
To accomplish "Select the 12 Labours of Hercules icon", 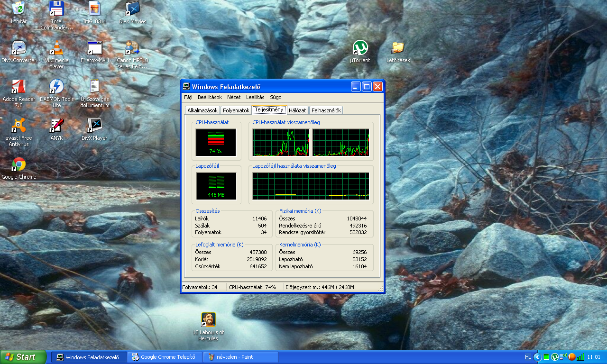I will (x=209, y=320).
